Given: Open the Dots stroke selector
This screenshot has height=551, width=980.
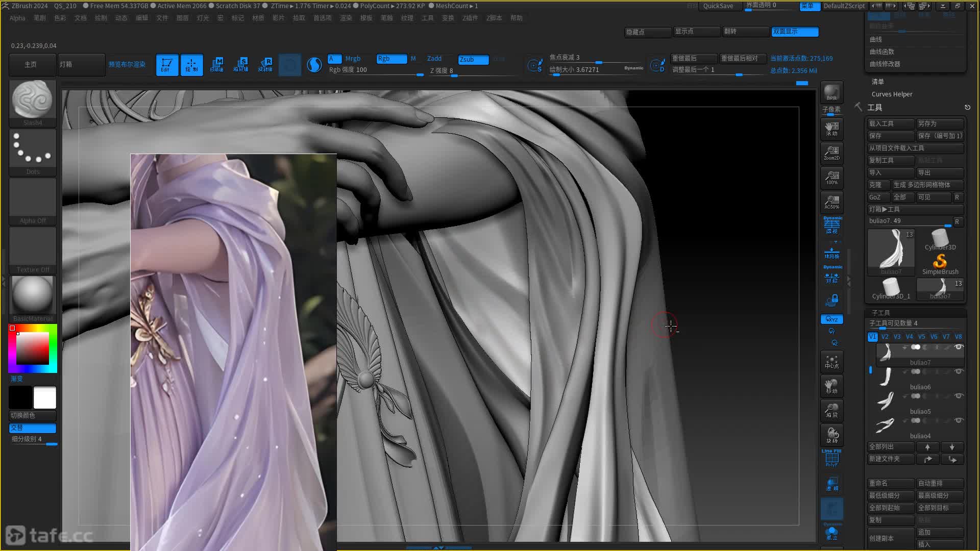Looking at the screenshot, I should 33,152.
